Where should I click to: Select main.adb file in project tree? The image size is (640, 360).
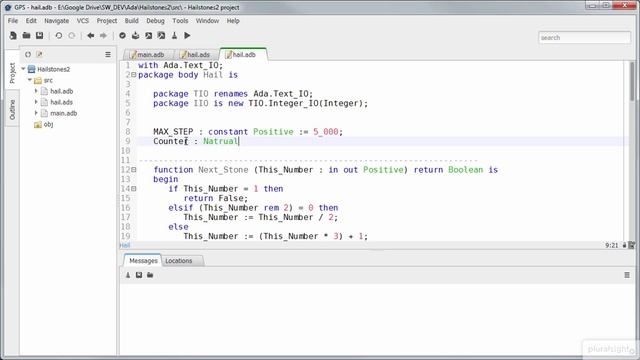pos(63,113)
